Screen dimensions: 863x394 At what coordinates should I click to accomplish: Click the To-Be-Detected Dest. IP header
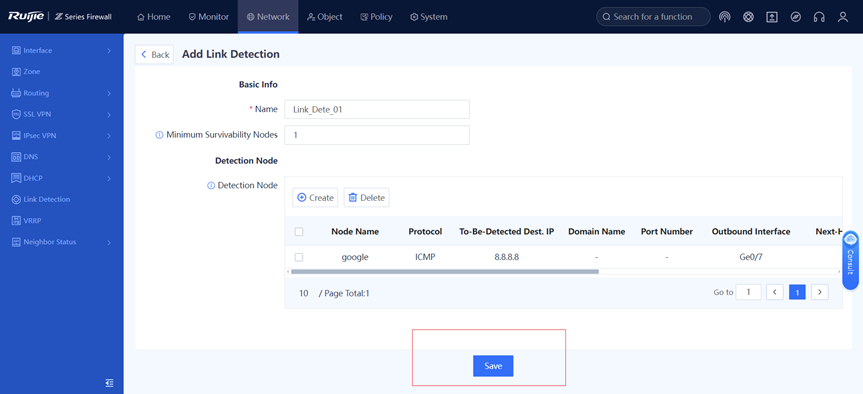coord(506,232)
